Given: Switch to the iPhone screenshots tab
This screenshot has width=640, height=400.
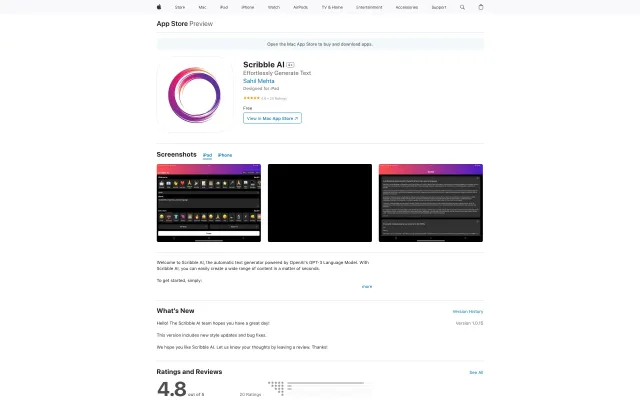Looking at the screenshot, I should [x=225, y=155].
